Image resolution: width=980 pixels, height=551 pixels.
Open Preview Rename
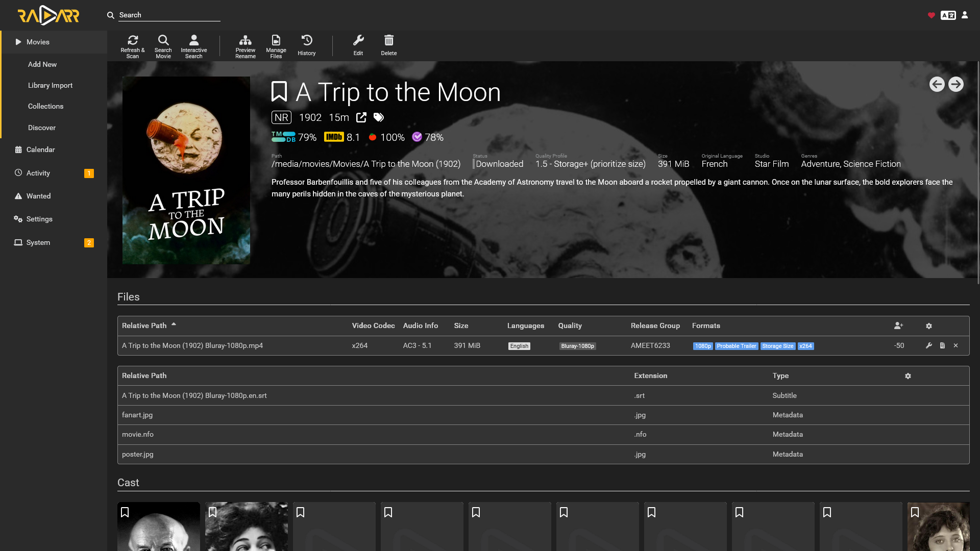[246, 46]
